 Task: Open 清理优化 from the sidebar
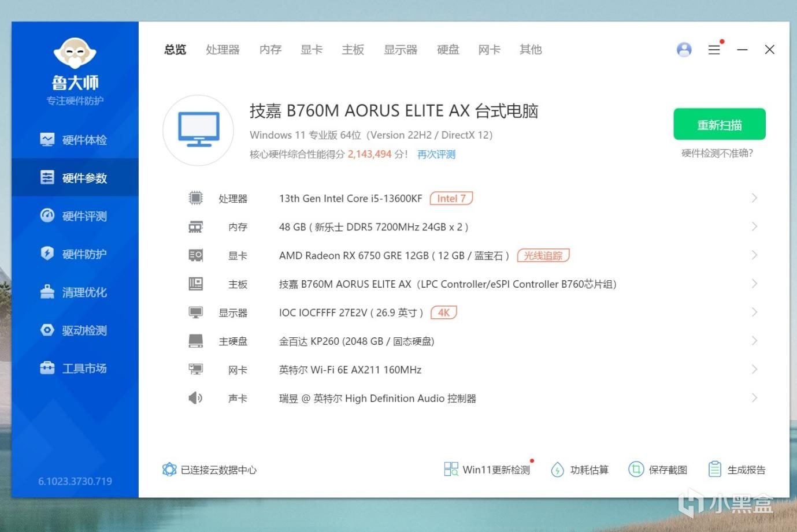[75, 292]
